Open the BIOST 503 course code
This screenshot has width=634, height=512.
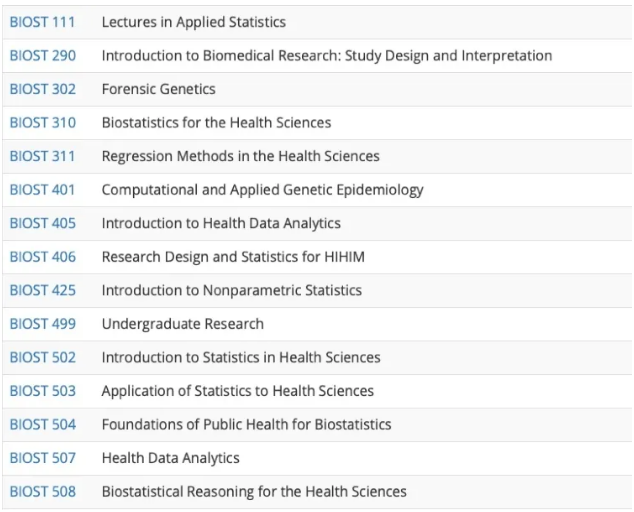42,391
